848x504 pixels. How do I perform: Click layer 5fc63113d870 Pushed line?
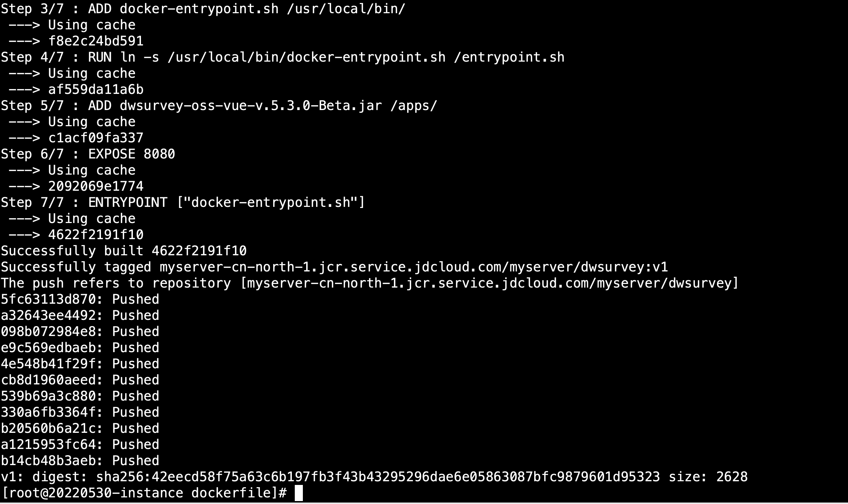[x=80, y=299]
